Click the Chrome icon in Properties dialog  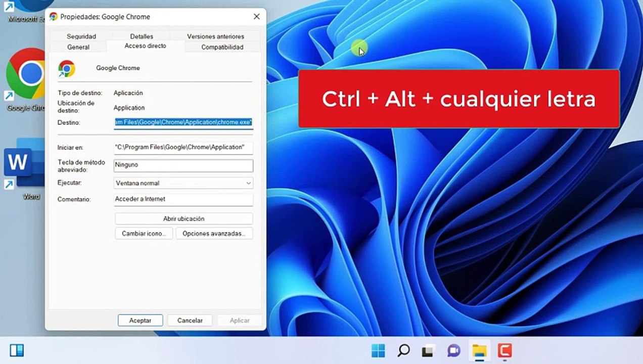[x=67, y=68]
